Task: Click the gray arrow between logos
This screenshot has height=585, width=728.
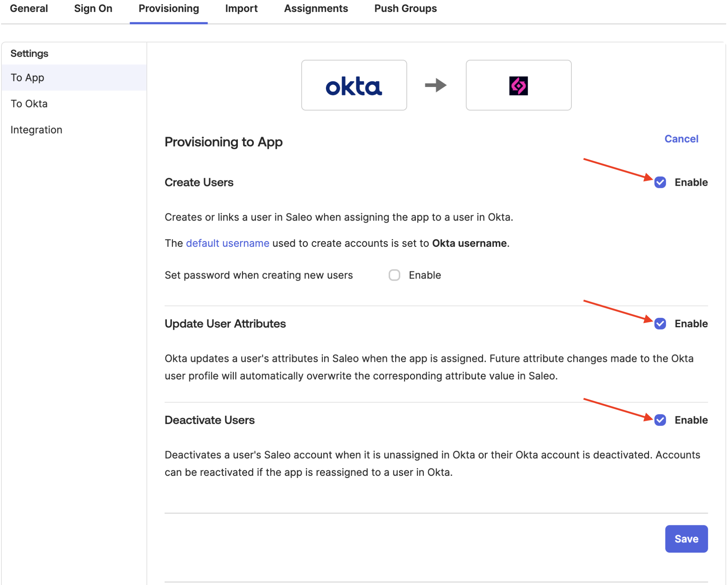Action: (436, 86)
